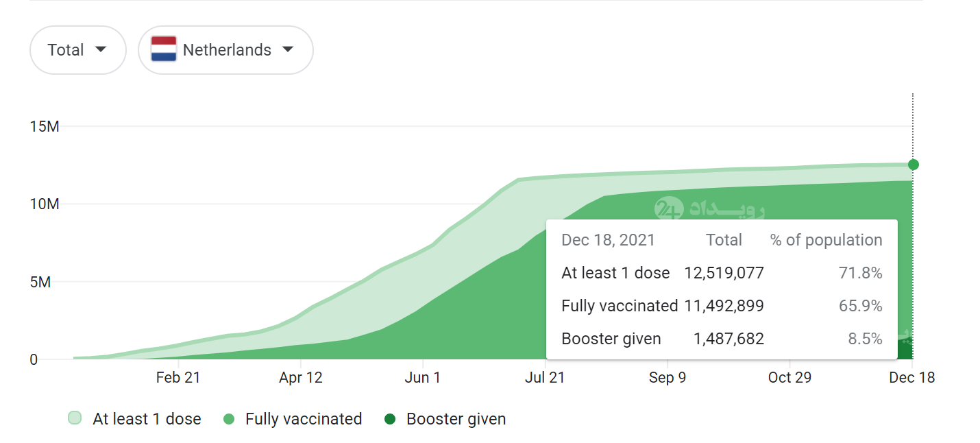Select the Booster given legend label
Screen dimensions: 980x443
tap(456, 419)
